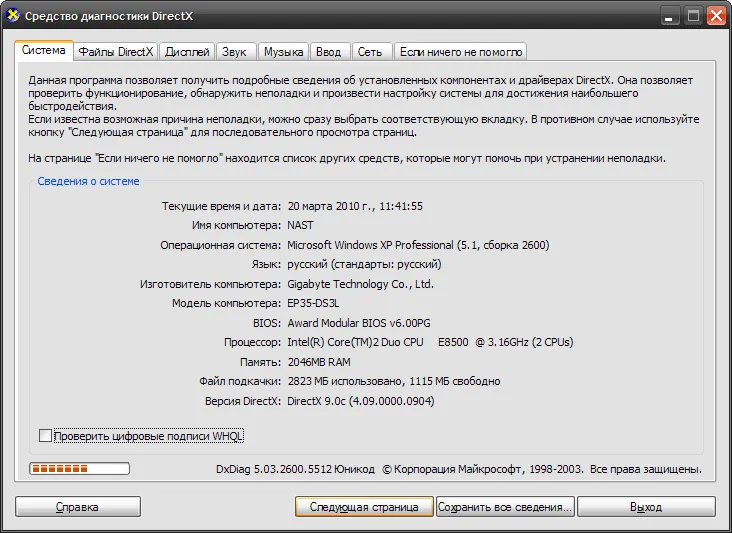Click the Текущие время и дата label
732x533 pixels.
[x=221, y=206]
